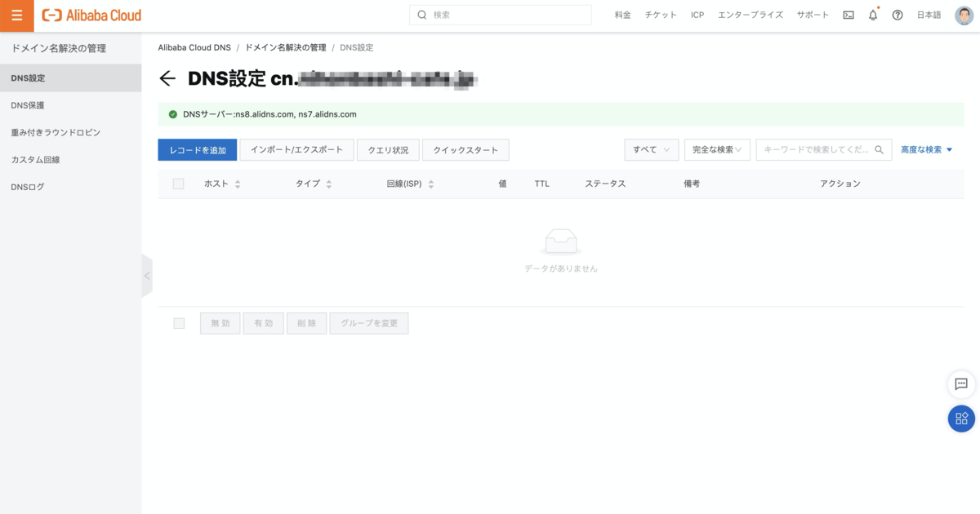980x514 pixels.
Task: Click the インポート/エクスポート button
Action: coord(296,150)
